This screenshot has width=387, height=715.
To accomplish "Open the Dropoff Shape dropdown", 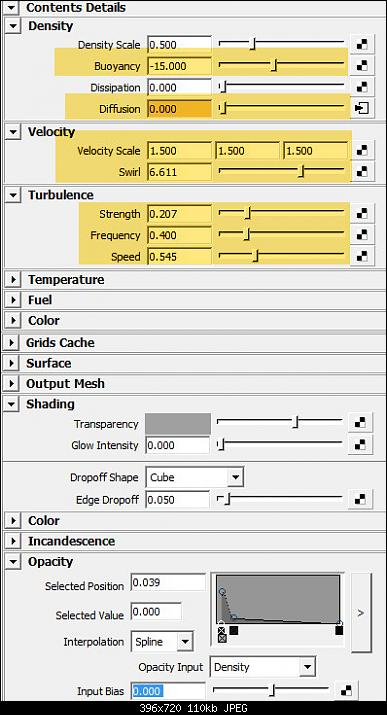I will (x=194, y=477).
